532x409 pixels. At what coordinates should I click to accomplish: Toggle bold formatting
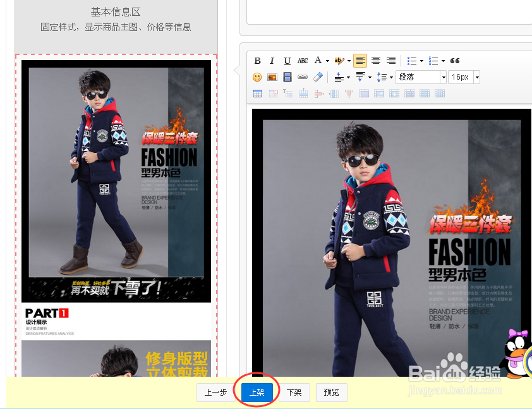click(x=257, y=61)
